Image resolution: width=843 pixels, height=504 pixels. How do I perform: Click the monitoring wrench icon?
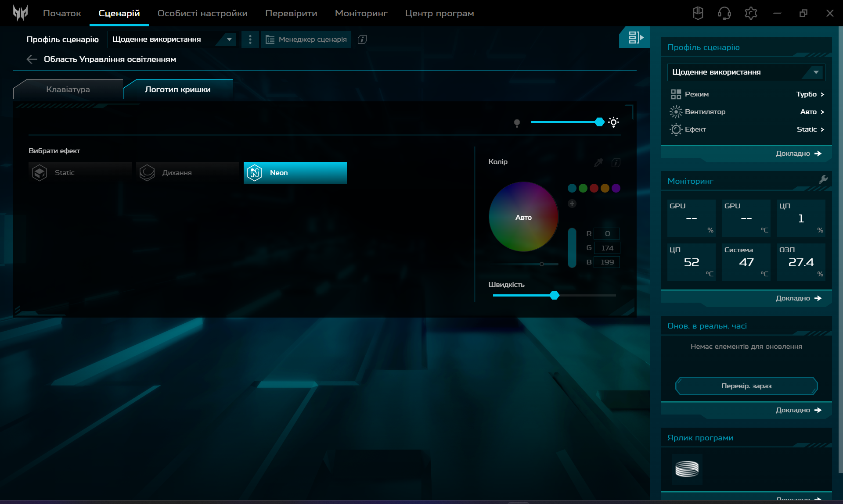point(823,179)
